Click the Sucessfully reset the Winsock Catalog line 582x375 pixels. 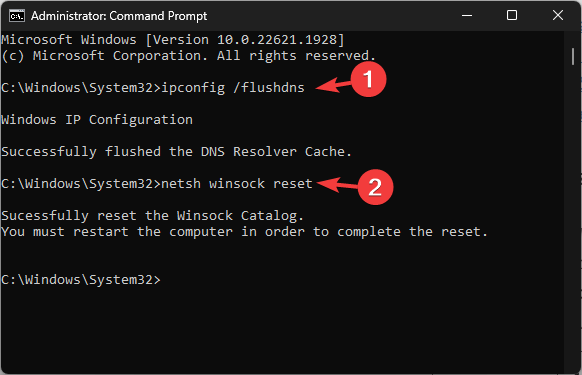click(x=153, y=216)
